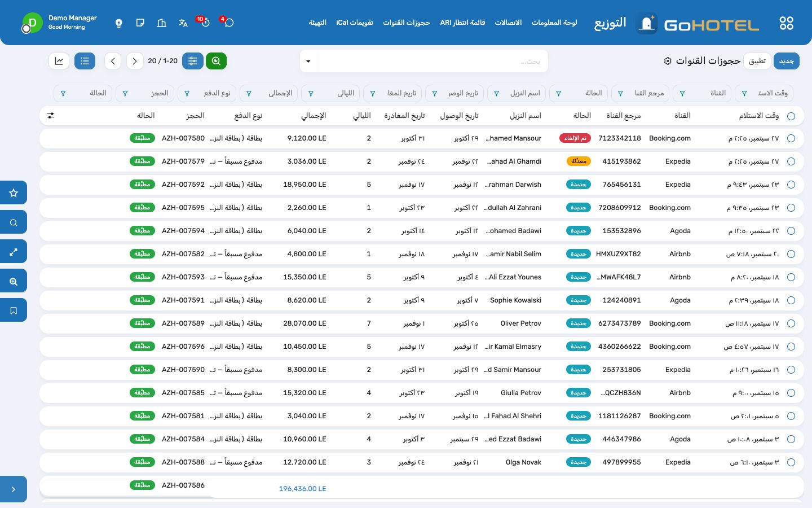Click the green search zoom button
This screenshot has height=508, width=812.
coord(216,61)
